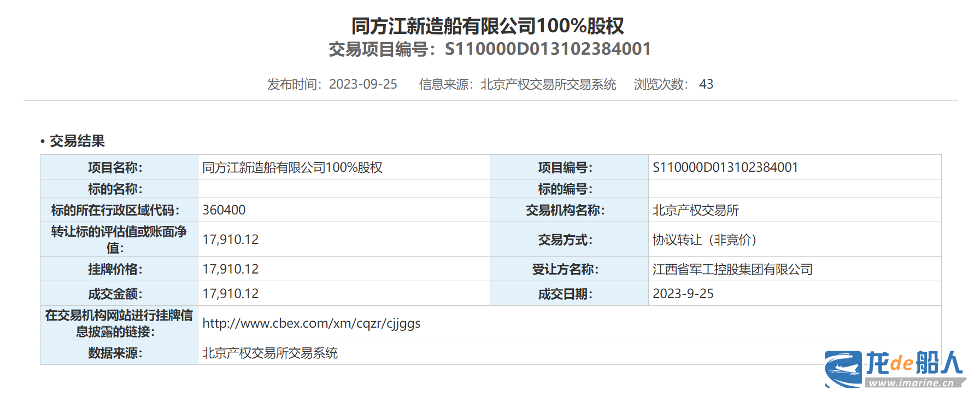This screenshot has height=401, width=980.
Task: Click the transferee 江西省军工控股集团有限公司
Action: point(732,269)
